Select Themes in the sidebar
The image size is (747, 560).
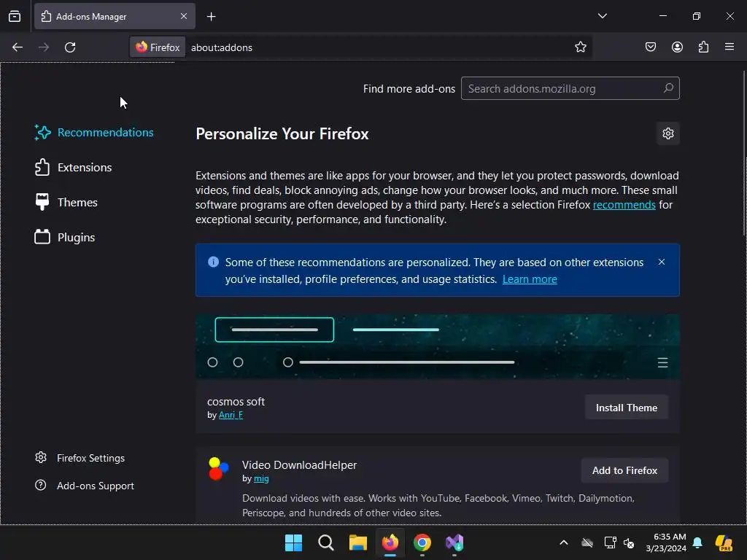tap(66, 203)
